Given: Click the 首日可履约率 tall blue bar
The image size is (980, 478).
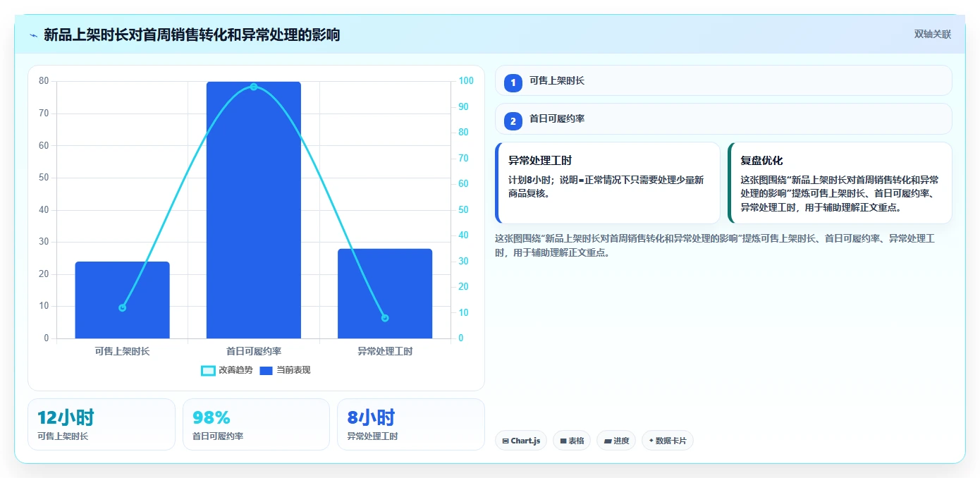Looking at the screenshot, I should coord(254,210).
